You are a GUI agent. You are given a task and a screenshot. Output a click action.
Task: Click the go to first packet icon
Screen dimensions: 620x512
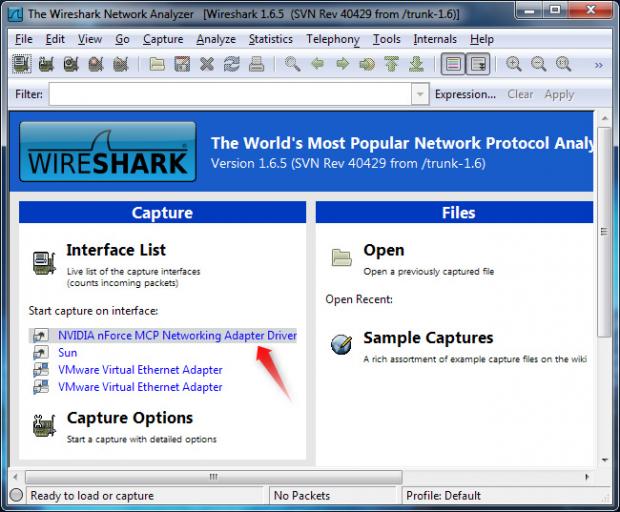391,65
